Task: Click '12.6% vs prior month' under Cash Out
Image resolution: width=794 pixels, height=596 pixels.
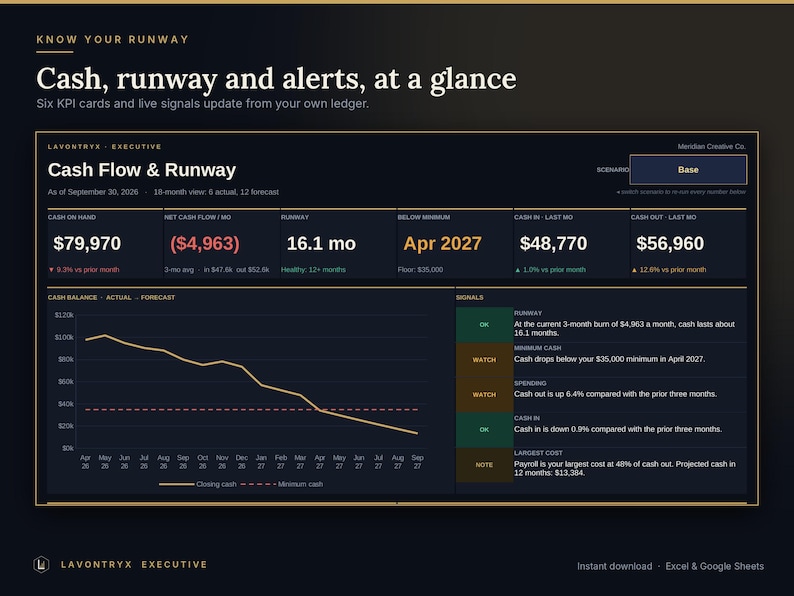Action: coord(668,269)
